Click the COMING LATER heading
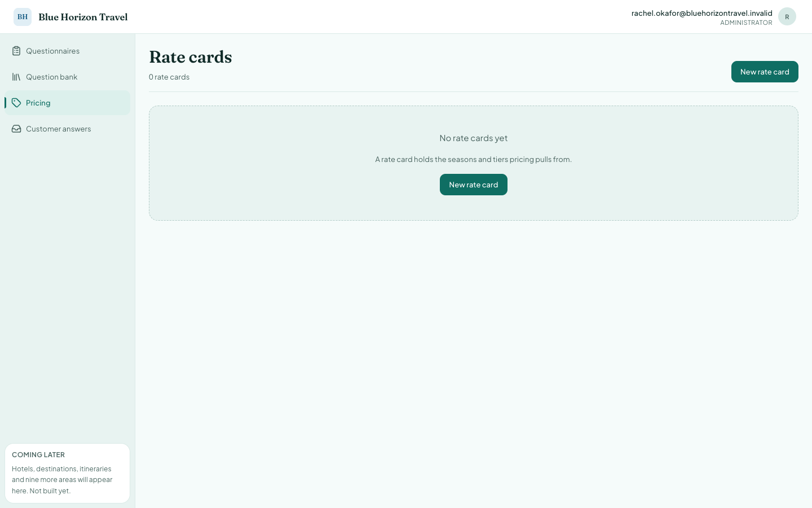The height and width of the screenshot is (508, 812). click(x=38, y=455)
